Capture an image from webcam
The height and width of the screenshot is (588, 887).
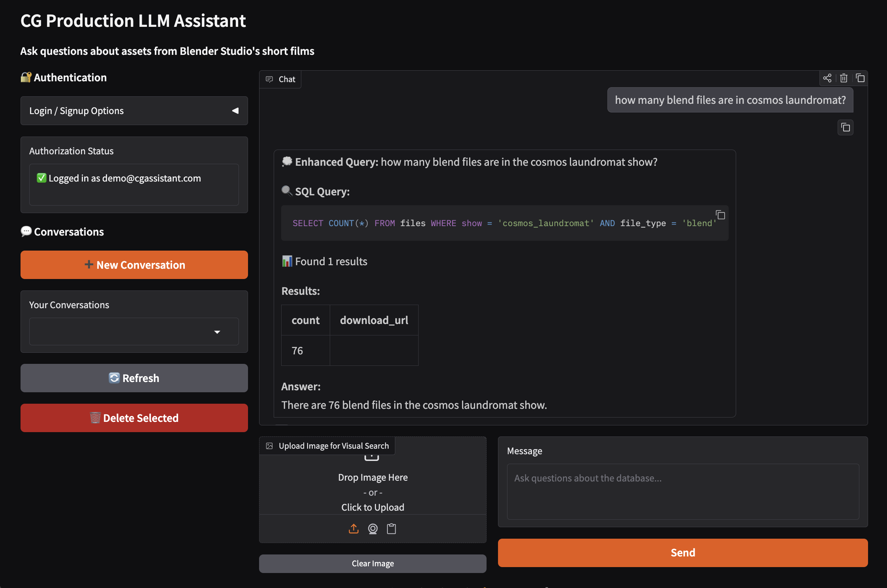[x=372, y=529]
